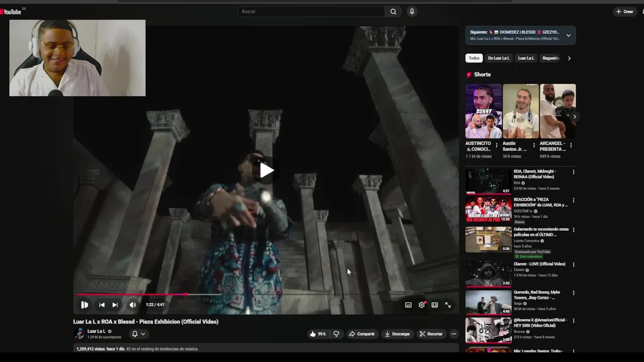Show next Shorts with arrow
This screenshot has height=362, width=644.
tap(574, 117)
